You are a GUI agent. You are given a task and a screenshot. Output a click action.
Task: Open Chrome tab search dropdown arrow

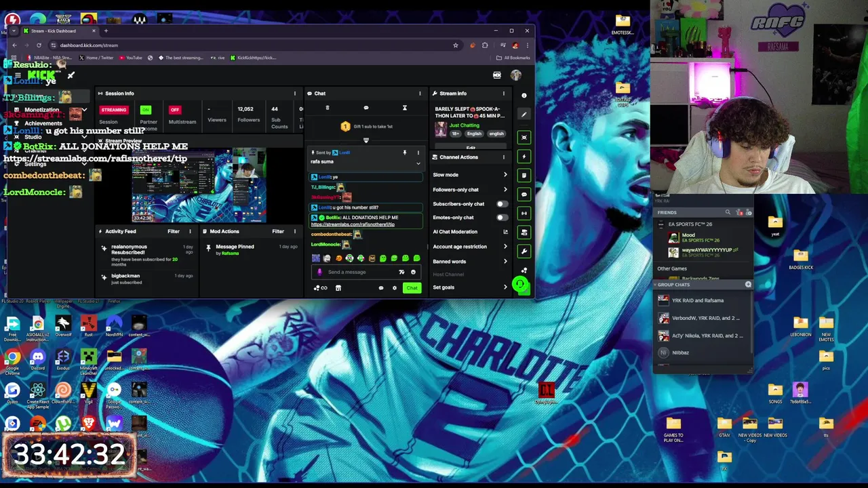pos(14,30)
